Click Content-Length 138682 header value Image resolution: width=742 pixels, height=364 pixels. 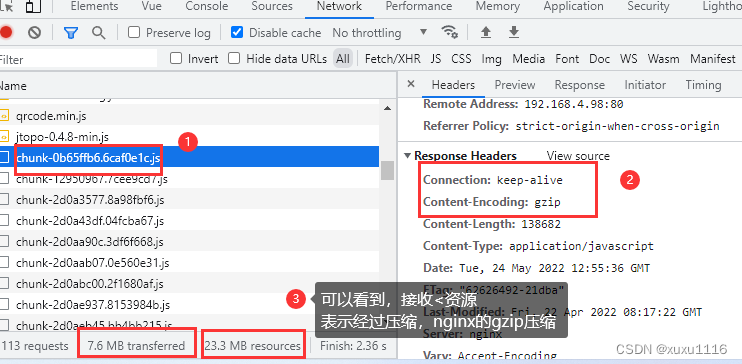pyautogui.click(x=541, y=224)
